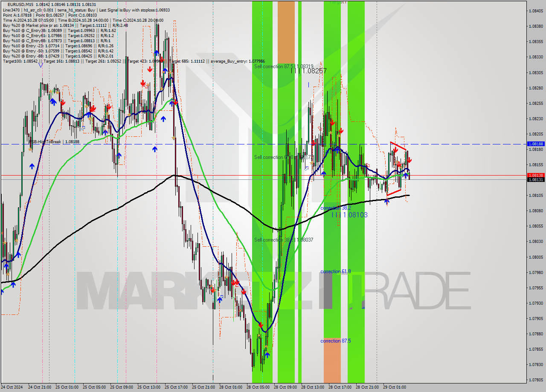Select the 1.08230 price axis value
Image resolution: width=546 pixels, height=392 pixels.
coord(536,119)
